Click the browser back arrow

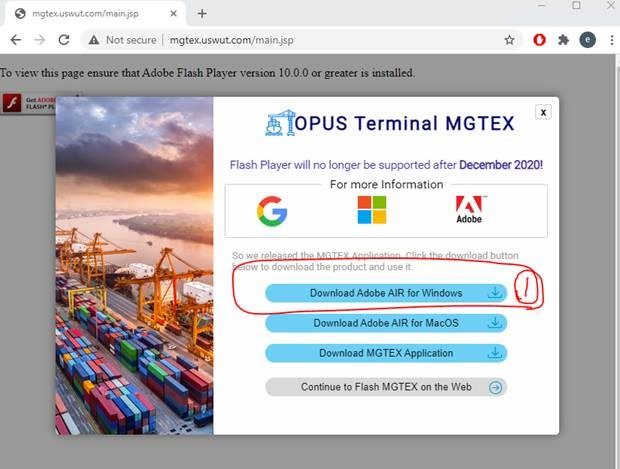[16, 40]
